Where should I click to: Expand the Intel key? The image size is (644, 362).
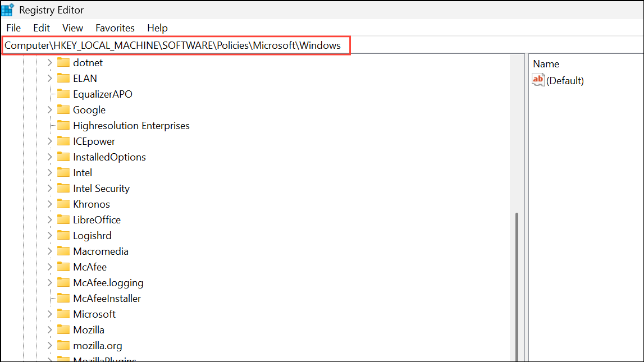50,173
